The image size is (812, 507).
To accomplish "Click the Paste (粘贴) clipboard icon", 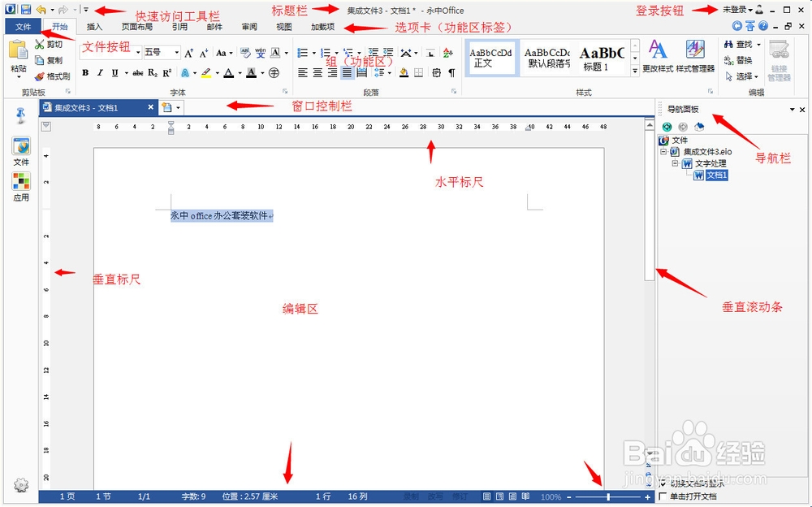I will [x=18, y=50].
